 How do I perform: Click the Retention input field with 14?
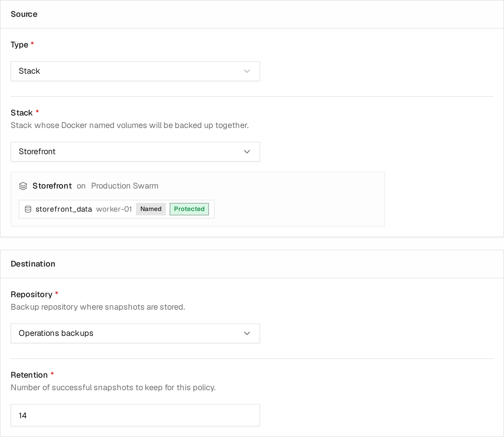pos(135,415)
